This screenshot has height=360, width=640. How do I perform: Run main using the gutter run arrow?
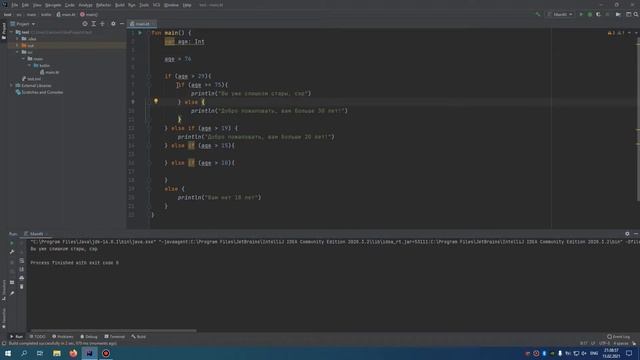[140, 33]
